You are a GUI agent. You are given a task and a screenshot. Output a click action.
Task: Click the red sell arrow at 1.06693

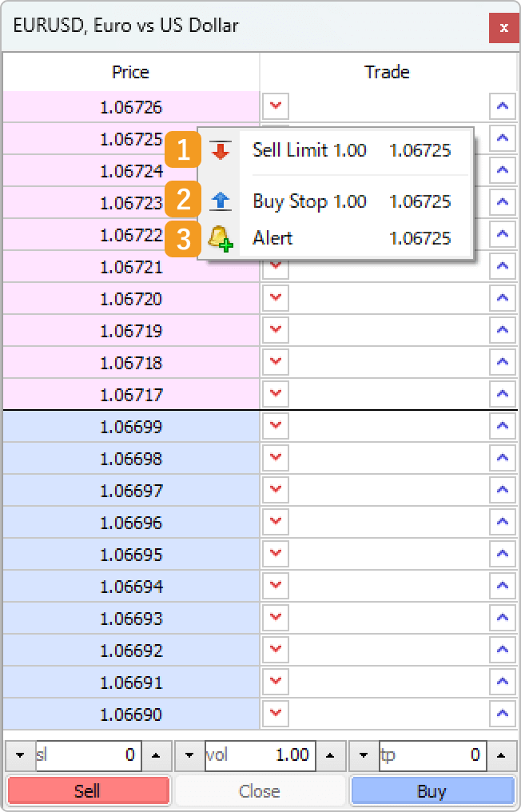click(x=276, y=618)
